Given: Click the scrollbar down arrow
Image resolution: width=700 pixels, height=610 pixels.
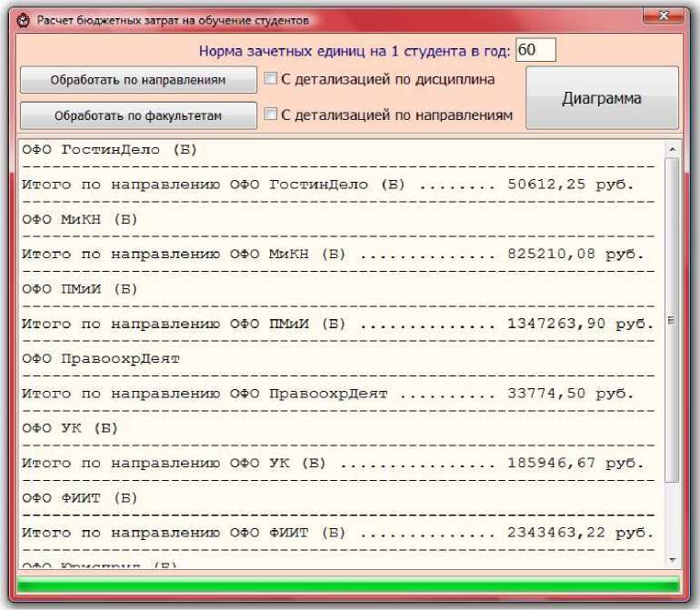Looking at the screenshot, I should (673, 559).
